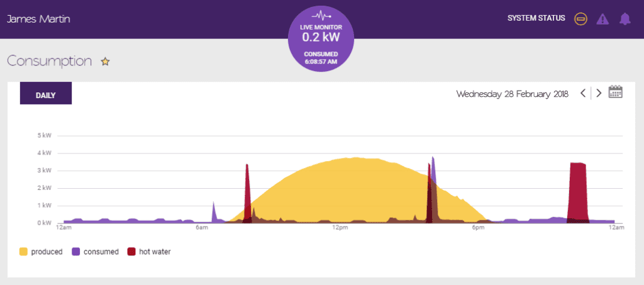The width and height of the screenshot is (644, 285).
Task: Open the system status minus indicator icon
Action: (x=580, y=19)
